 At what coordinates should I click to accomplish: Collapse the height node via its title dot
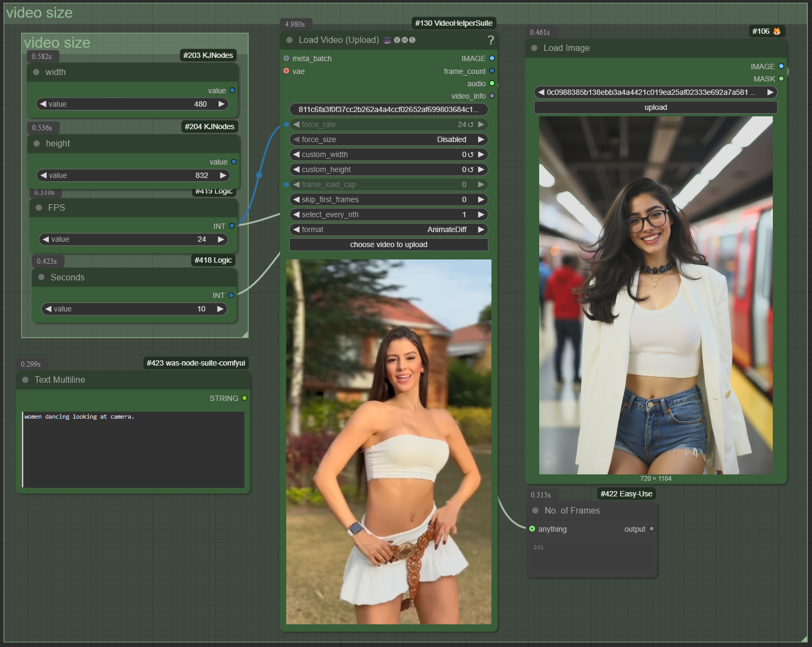tap(36, 144)
